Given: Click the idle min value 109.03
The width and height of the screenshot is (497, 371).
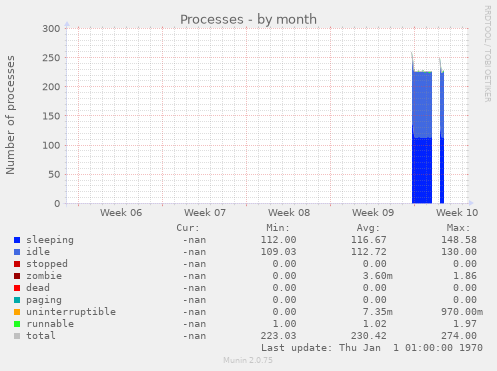Looking at the screenshot, I should [x=278, y=252].
